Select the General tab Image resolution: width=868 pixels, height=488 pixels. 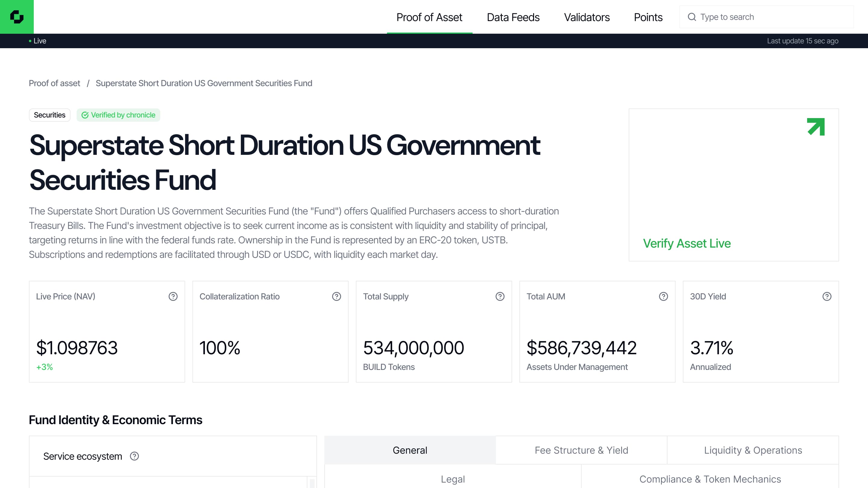click(410, 450)
